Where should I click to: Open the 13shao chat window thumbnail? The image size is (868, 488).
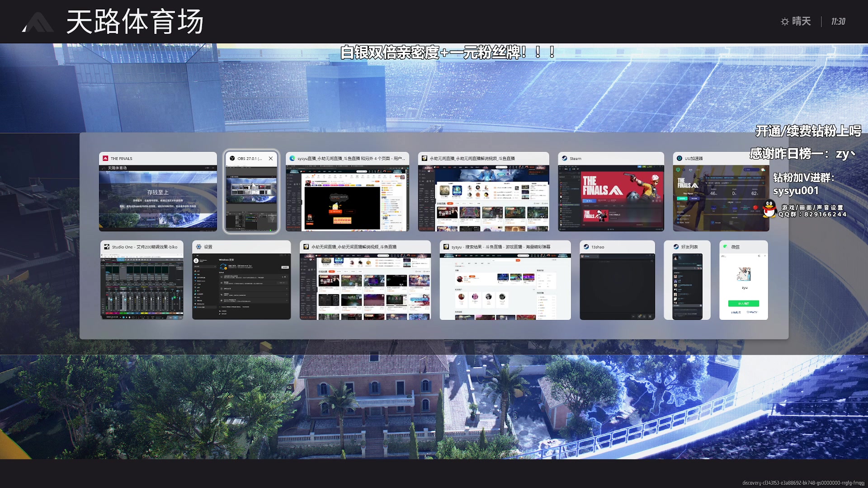click(617, 286)
